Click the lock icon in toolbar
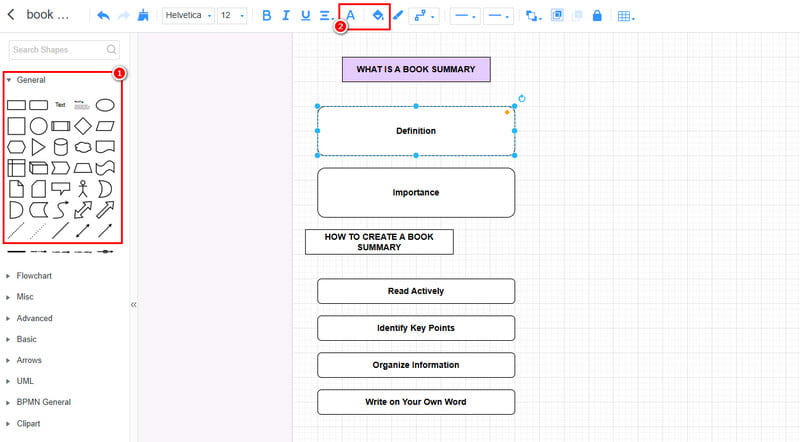Viewport: 800px width, 442px height. [597, 16]
